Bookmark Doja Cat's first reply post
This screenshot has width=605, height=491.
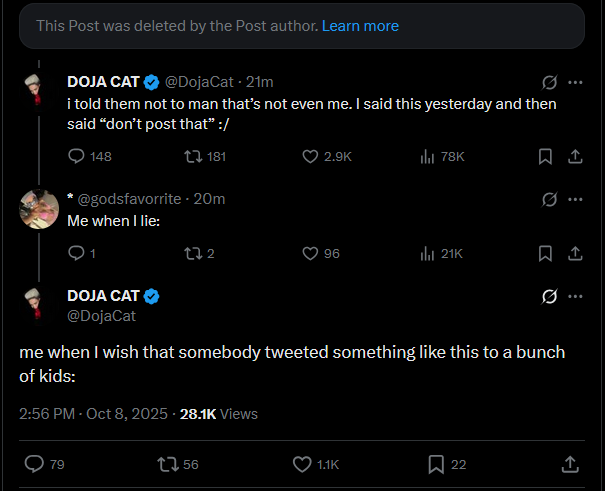point(545,156)
